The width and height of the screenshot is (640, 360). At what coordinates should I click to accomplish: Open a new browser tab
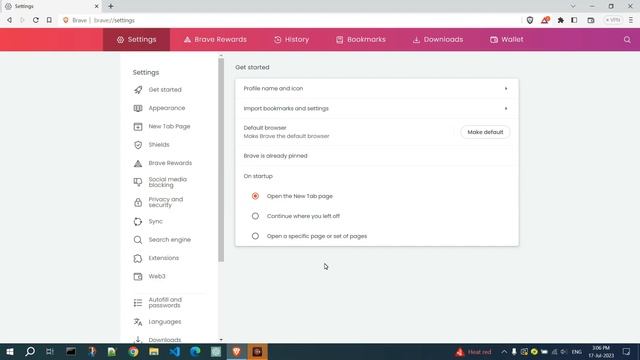point(111,6)
